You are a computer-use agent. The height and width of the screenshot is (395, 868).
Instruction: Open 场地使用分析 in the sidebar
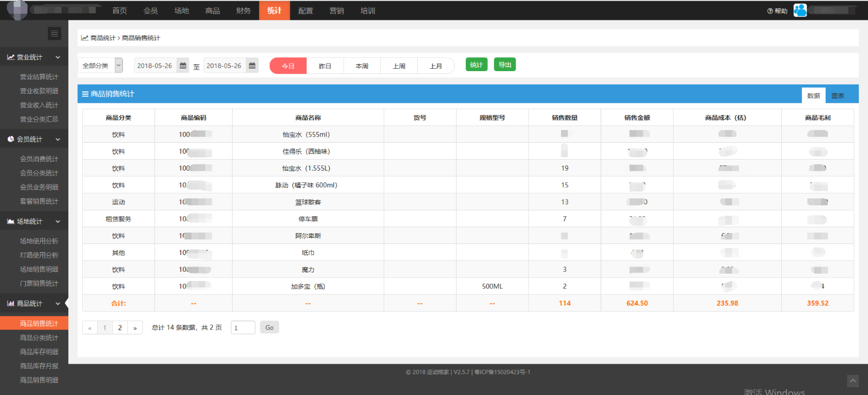point(39,241)
